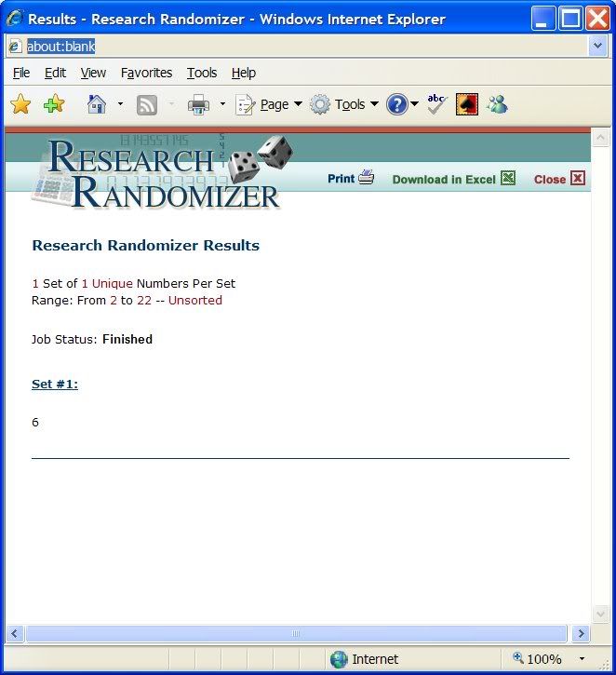The image size is (616, 675).
Task: Click the printer icon beside Print
Action: pyautogui.click(x=366, y=177)
